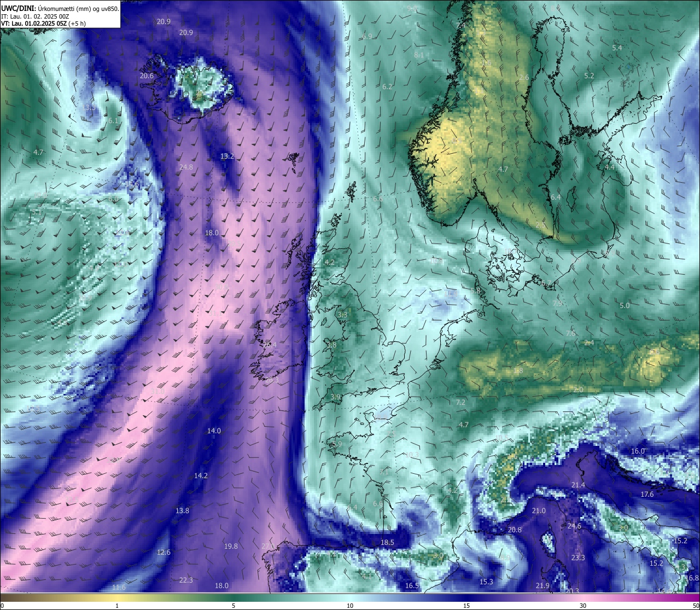This screenshot has width=700, height=610.
Task: Click the 24.8 value south of Iceland
Action: coord(186,167)
